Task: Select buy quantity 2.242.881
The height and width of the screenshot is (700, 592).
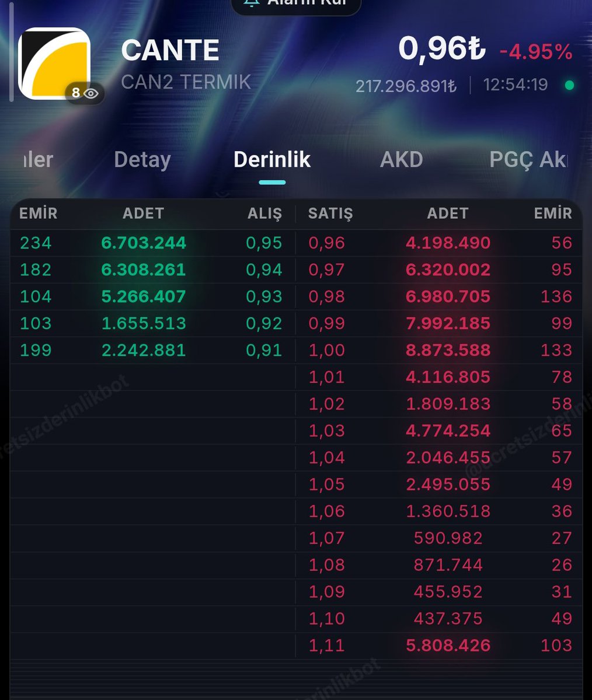Action: click(144, 350)
